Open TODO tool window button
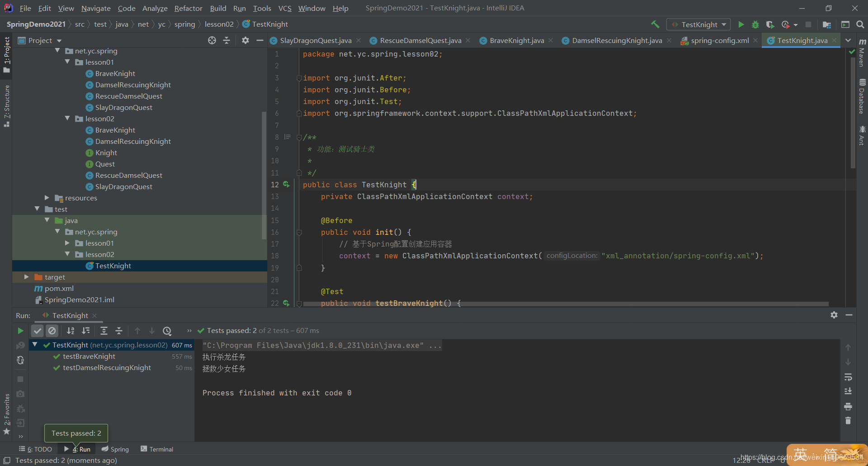Image resolution: width=868 pixels, height=466 pixels. pos(36,449)
